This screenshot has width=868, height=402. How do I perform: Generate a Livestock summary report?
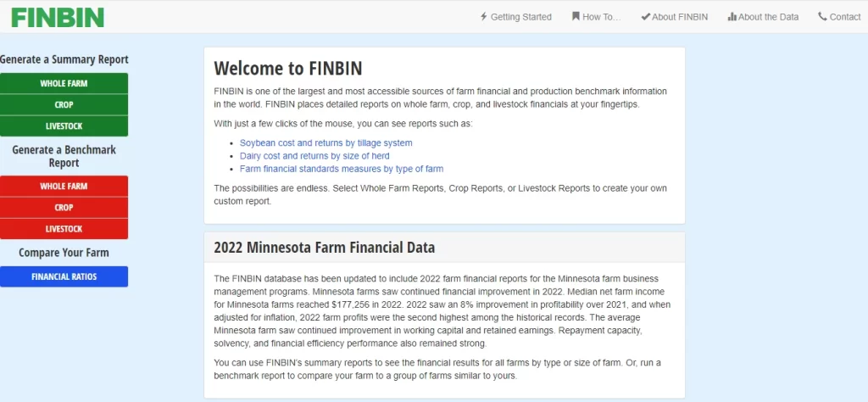tap(64, 126)
